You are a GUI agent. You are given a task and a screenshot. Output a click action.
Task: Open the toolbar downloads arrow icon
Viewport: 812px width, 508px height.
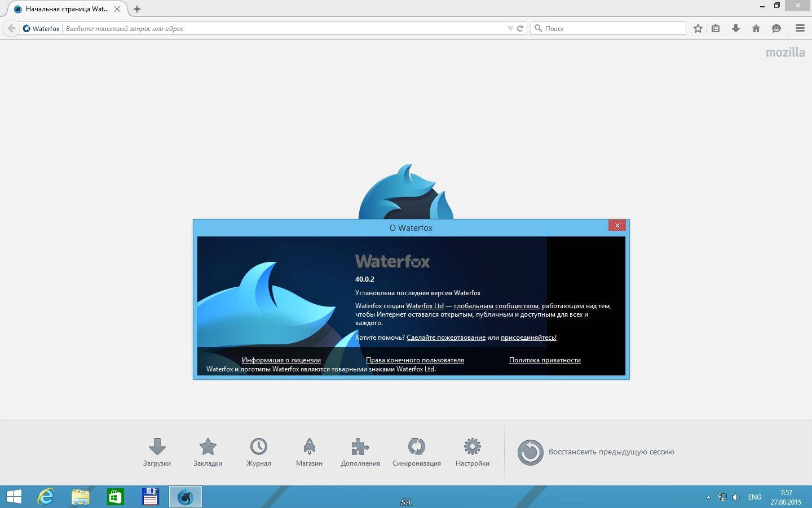point(736,28)
